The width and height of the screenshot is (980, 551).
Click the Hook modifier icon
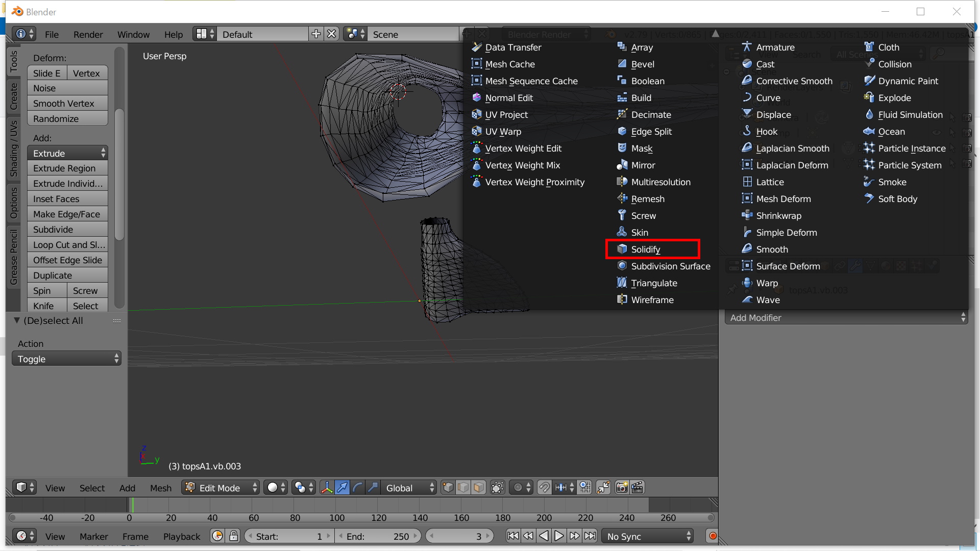[x=747, y=131]
